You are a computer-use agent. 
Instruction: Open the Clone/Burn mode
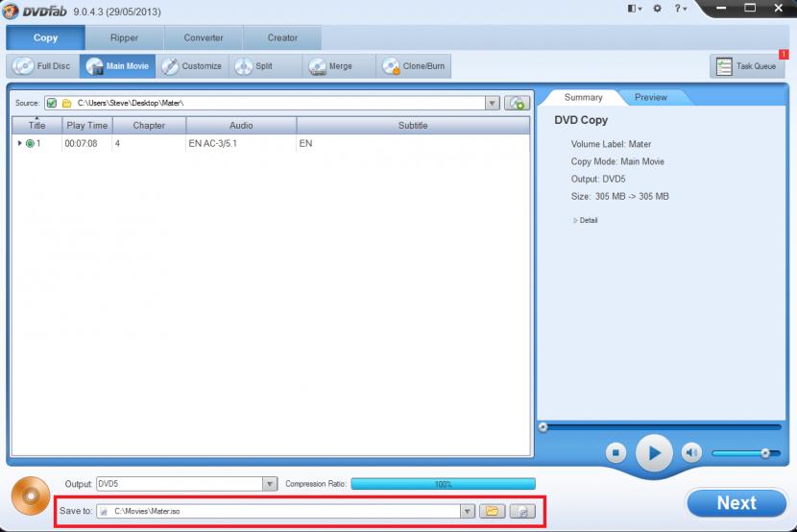(x=413, y=66)
